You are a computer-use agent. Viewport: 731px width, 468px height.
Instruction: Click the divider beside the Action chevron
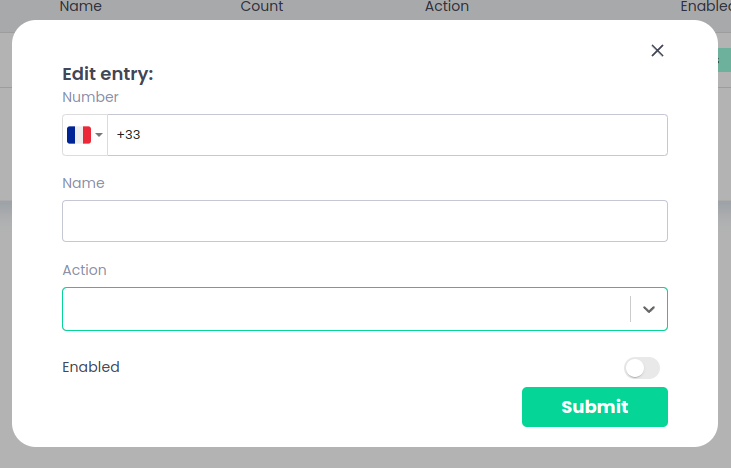[x=630, y=309]
